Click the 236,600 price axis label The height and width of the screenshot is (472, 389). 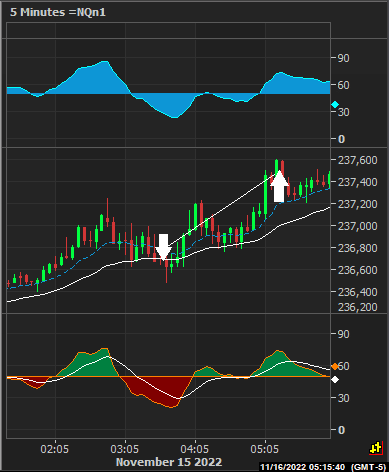(x=358, y=270)
